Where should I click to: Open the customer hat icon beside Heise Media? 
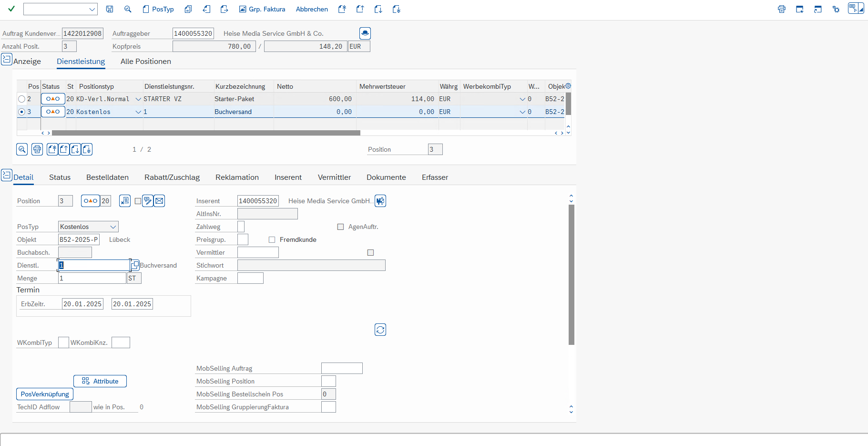[x=365, y=33]
